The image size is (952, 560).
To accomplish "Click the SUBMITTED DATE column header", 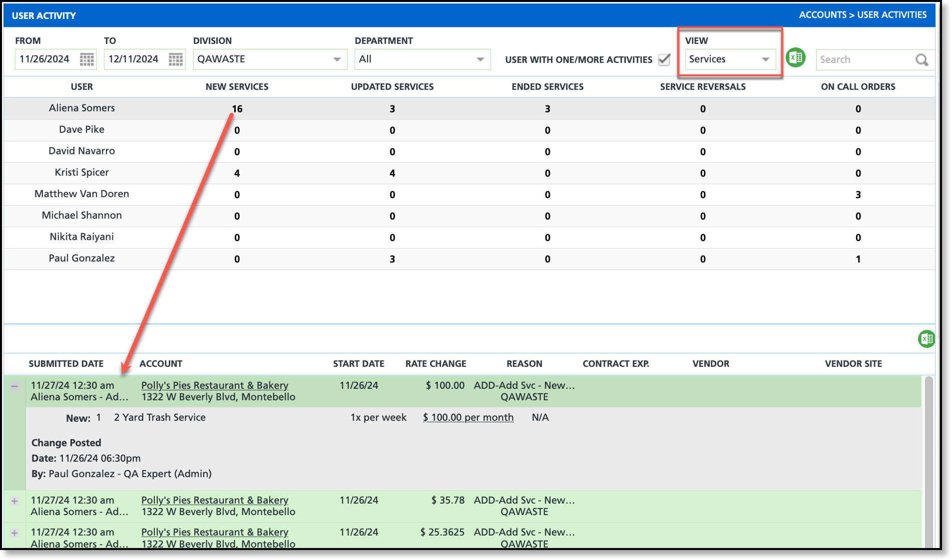I will click(x=66, y=364).
